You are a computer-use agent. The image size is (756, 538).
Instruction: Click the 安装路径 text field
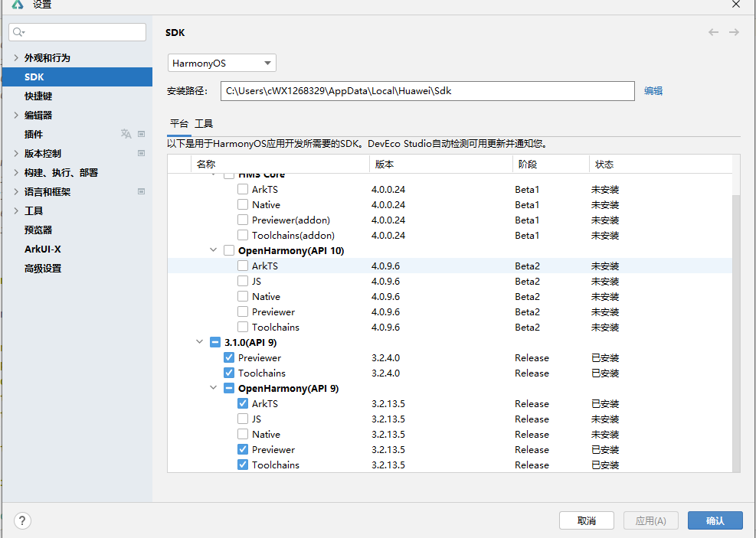click(x=427, y=91)
